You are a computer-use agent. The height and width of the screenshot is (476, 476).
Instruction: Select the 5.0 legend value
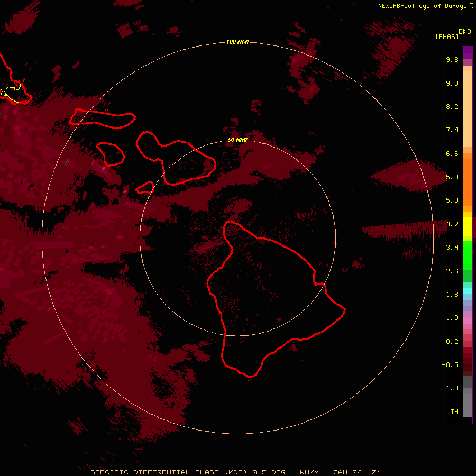point(452,200)
